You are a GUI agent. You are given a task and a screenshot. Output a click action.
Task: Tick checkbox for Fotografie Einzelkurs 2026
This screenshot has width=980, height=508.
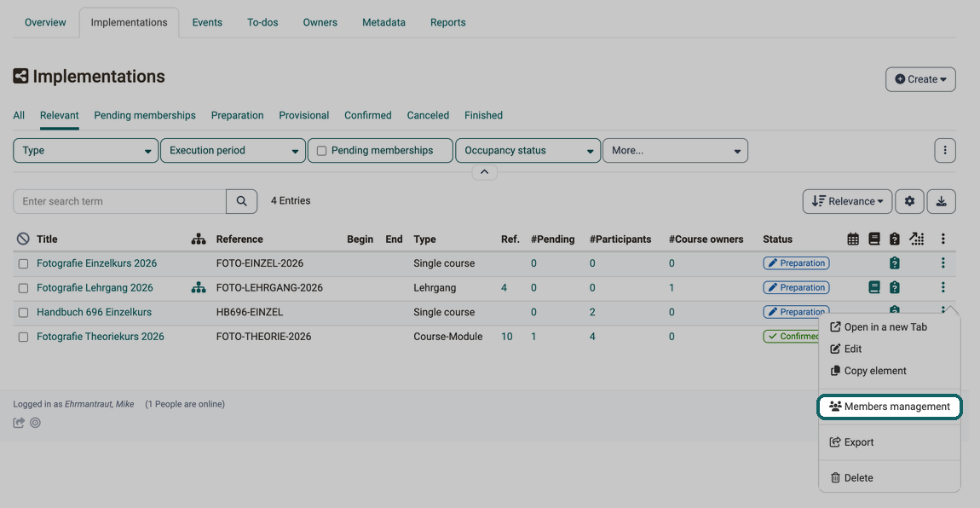tap(23, 263)
